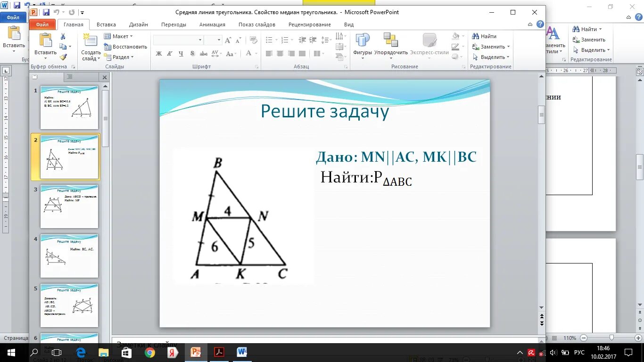Viewport: 644px width, 362px height.
Task: Click the convert to SmartArt icon
Action: point(340,57)
